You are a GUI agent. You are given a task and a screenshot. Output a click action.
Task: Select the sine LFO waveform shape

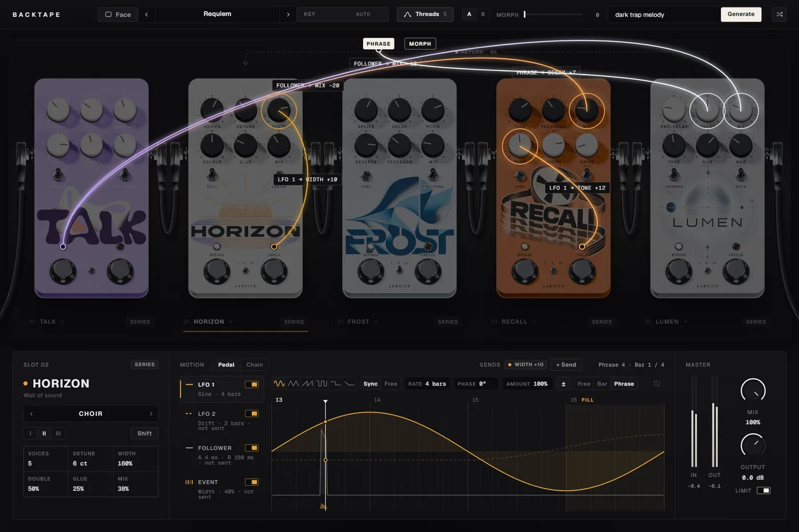click(279, 384)
